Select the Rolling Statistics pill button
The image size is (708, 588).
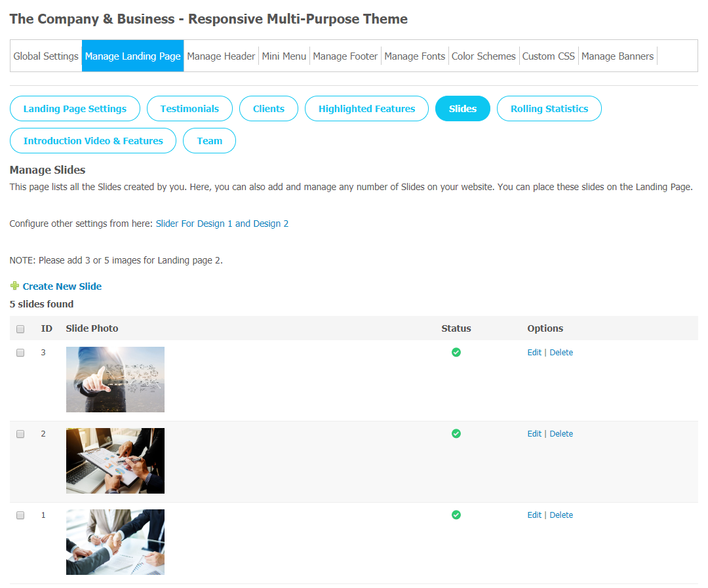549,109
